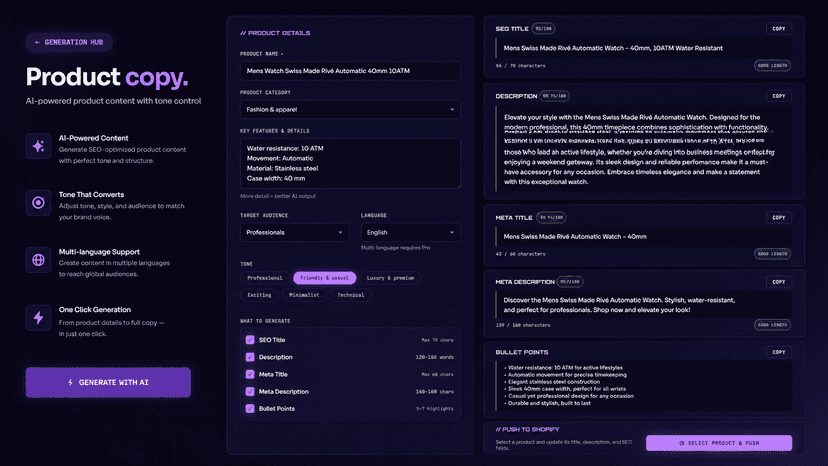Click the Meta Title score badge
The width and height of the screenshot is (828, 466).
551,218
